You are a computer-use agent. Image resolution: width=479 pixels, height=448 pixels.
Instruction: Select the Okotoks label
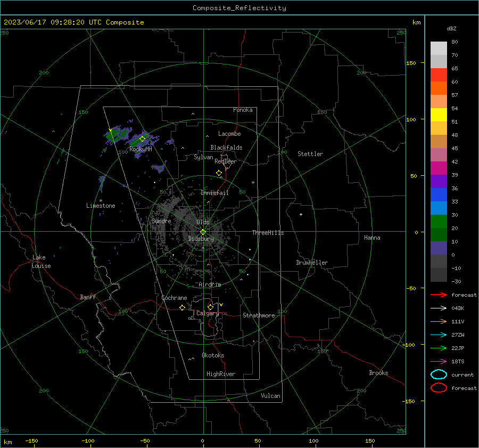point(213,355)
